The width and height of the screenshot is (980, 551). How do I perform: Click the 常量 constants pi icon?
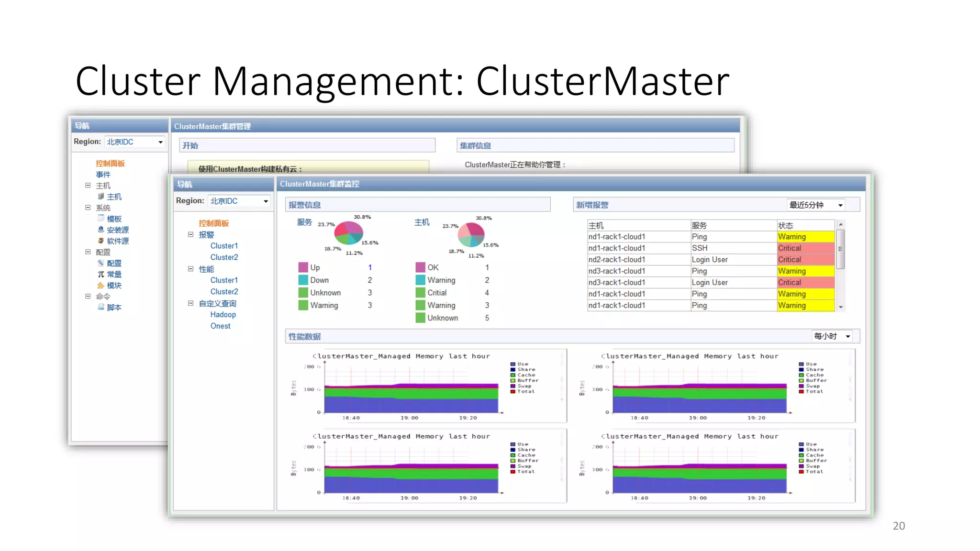[x=101, y=274]
